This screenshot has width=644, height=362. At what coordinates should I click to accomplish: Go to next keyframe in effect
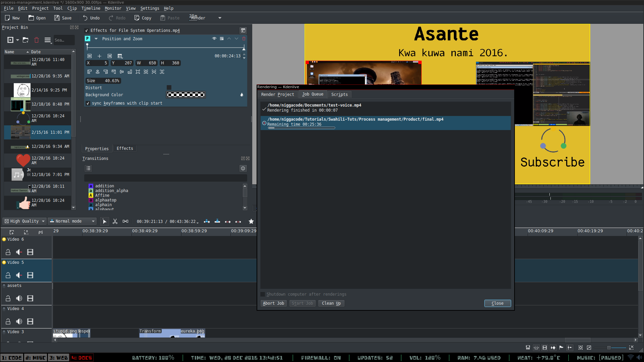pyautogui.click(x=110, y=56)
